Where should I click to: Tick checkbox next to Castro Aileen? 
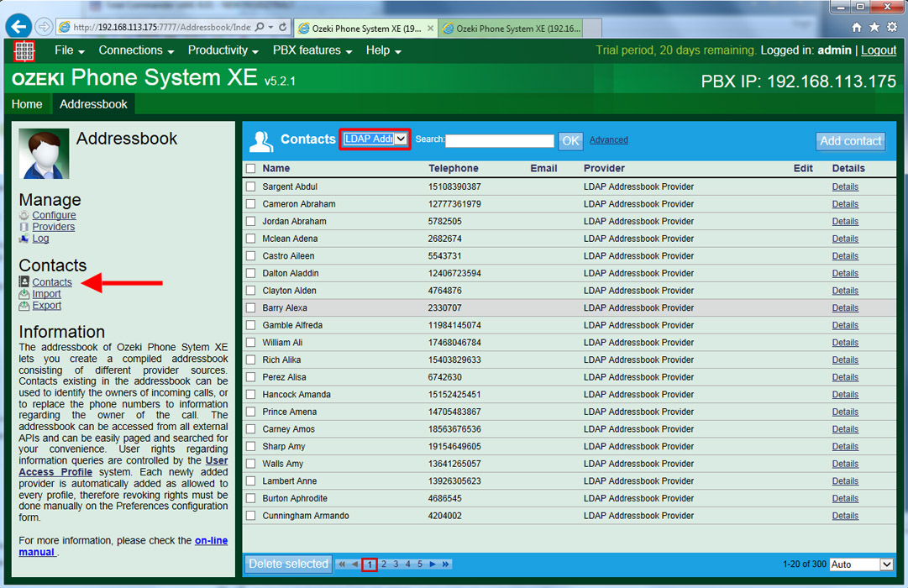coord(251,256)
